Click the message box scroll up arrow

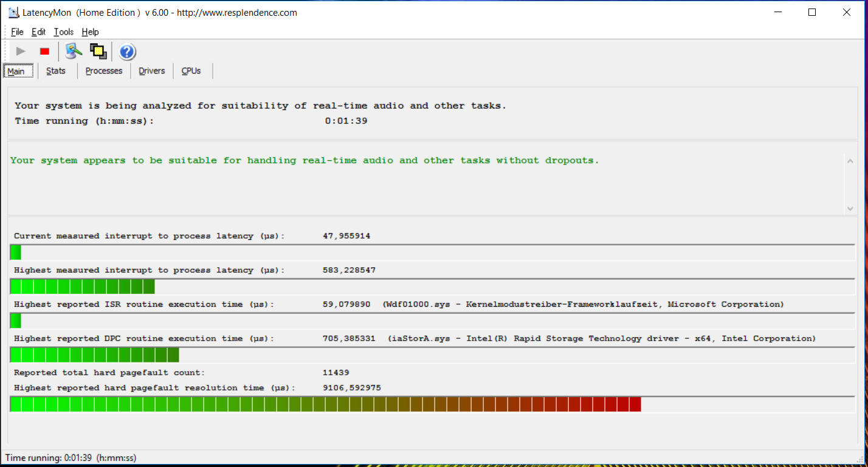pos(850,160)
